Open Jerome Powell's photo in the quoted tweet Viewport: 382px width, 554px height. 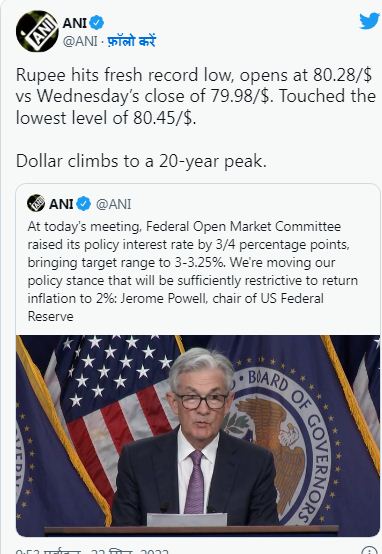[198, 435]
